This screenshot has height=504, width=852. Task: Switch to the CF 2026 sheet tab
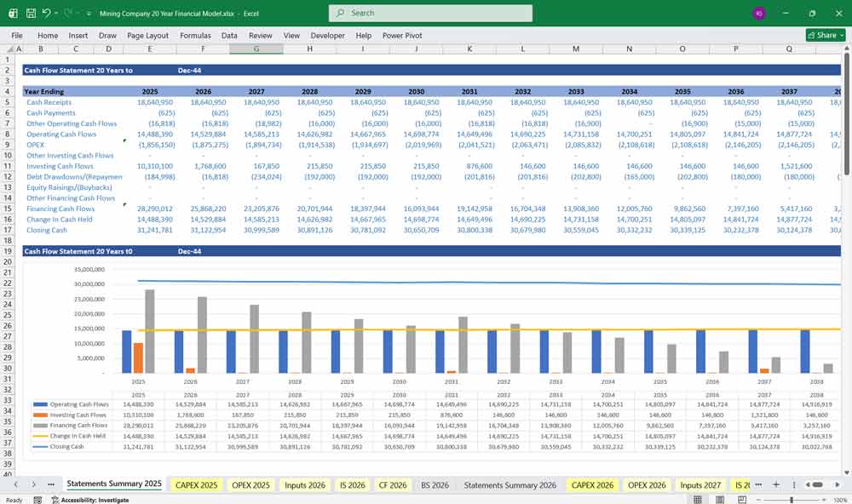tap(392, 484)
